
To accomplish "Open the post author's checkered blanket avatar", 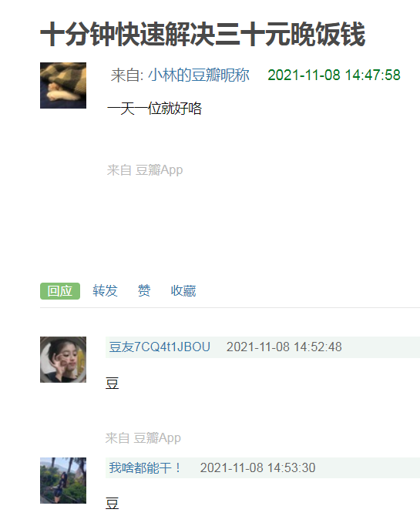I will coord(63,85).
